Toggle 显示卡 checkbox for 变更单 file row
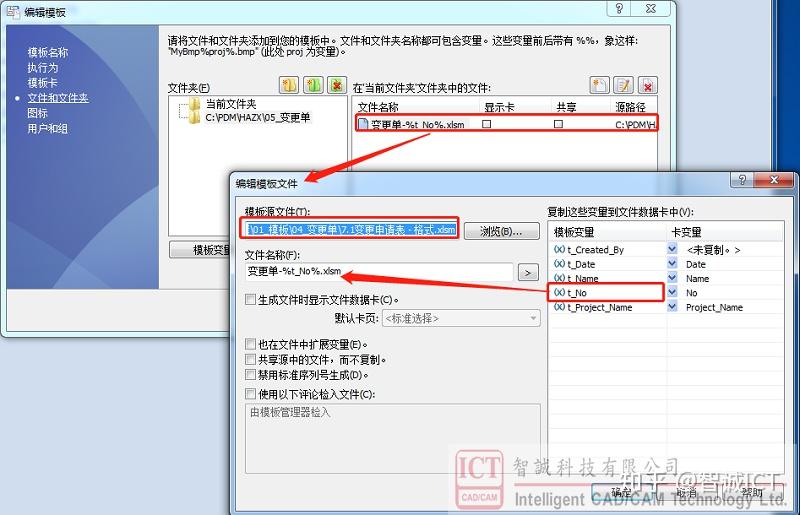 pyautogui.click(x=487, y=124)
